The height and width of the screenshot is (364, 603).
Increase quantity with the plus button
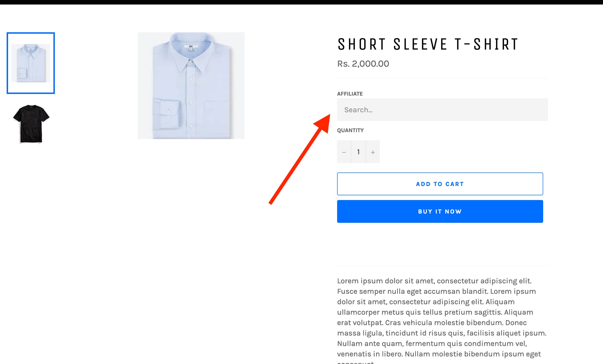(372, 152)
